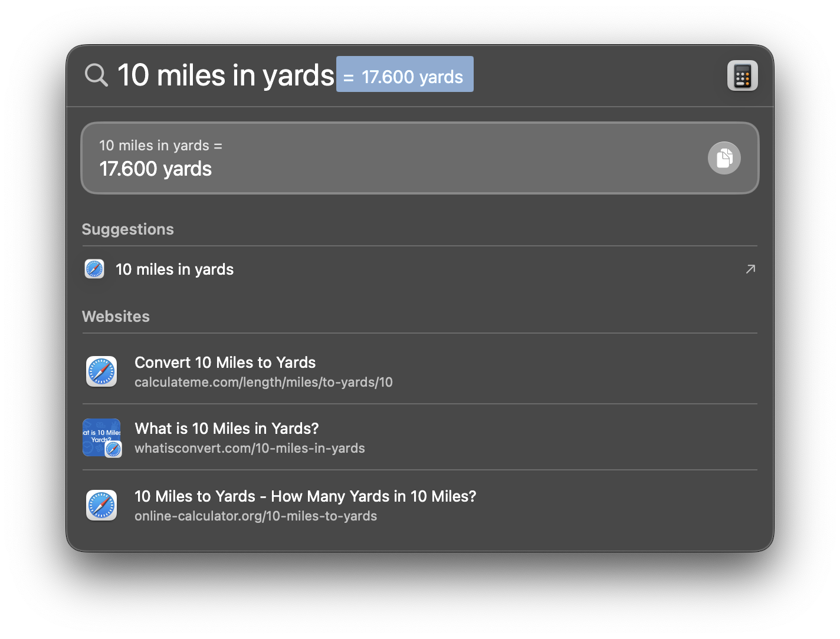This screenshot has height=639, width=840.
Task: Click the online-calculator.org/10-miles-to-yards URL
Action: pyautogui.click(x=255, y=516)
